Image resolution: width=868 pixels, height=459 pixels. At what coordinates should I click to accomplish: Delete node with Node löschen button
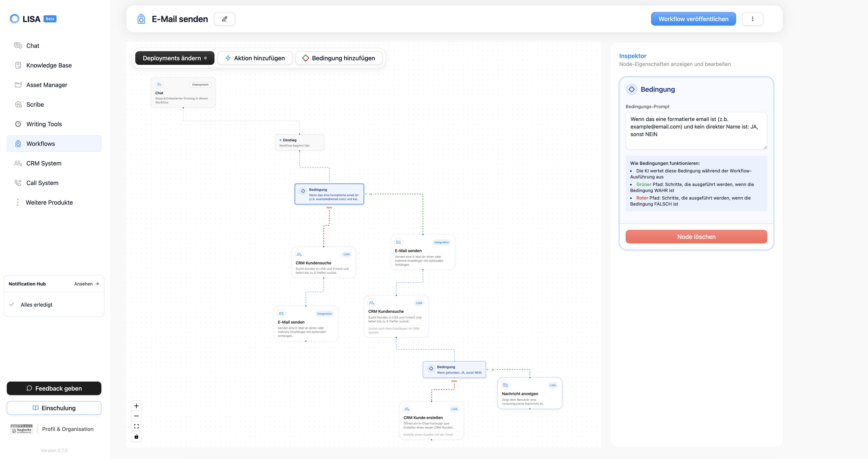point(696,237)
